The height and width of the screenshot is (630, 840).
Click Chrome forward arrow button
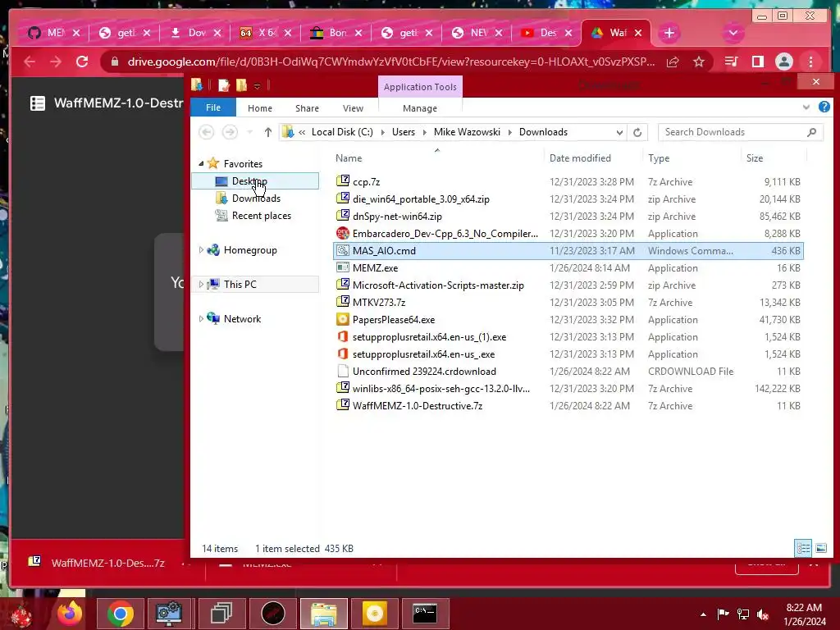[56, 62]
